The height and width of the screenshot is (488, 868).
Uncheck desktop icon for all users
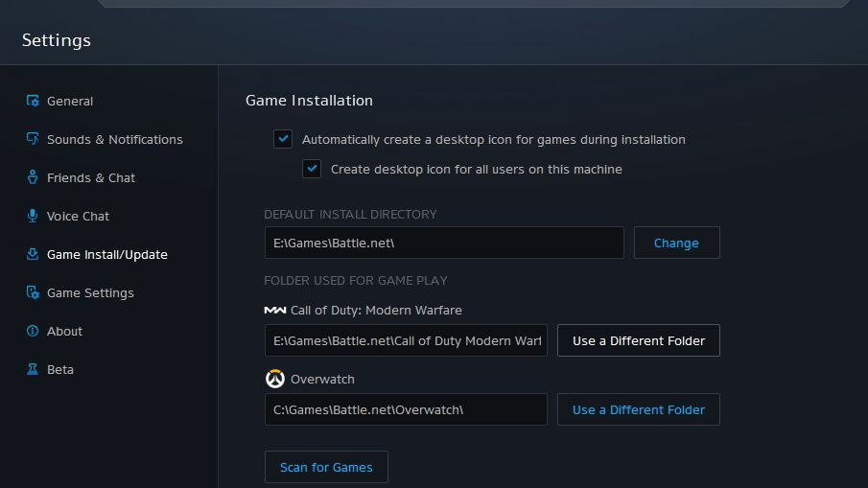coord(312,169)
